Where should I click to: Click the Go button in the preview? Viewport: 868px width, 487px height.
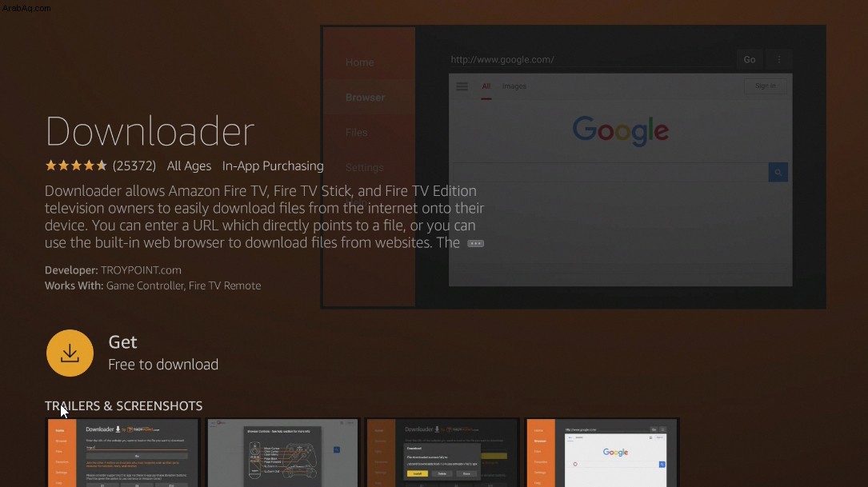tap(750, 59)
